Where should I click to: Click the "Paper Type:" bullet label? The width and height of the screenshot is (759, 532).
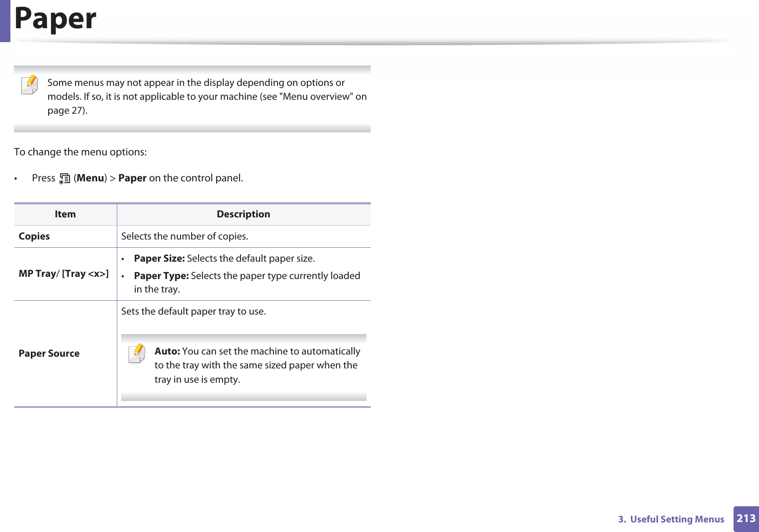click(161, 276)
